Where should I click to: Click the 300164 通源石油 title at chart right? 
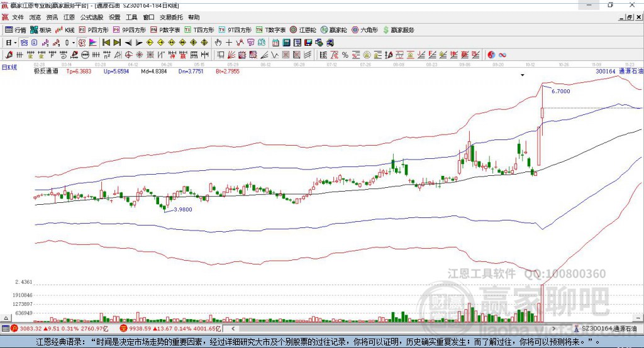click(x=619, y=71)
